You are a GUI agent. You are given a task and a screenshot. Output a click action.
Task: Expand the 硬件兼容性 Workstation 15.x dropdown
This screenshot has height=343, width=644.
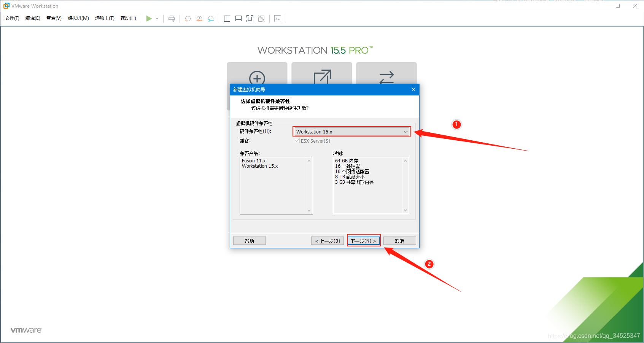point(352,132)
